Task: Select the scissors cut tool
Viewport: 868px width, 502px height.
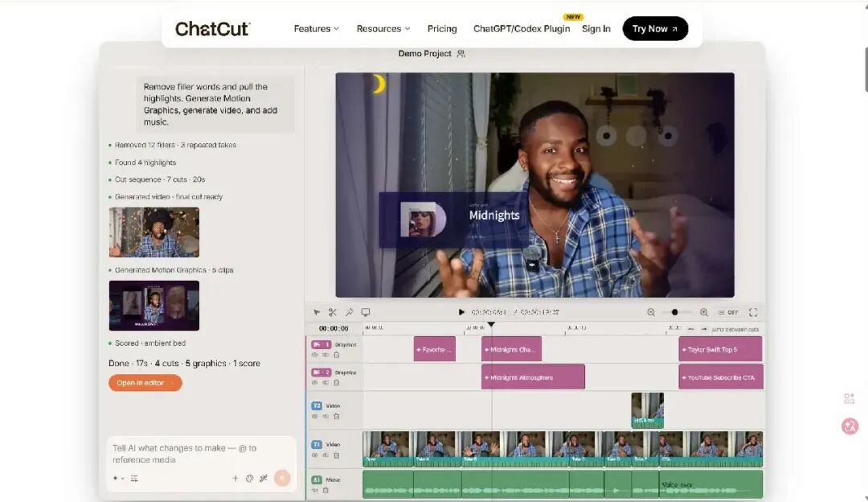Action: [332, 312]
